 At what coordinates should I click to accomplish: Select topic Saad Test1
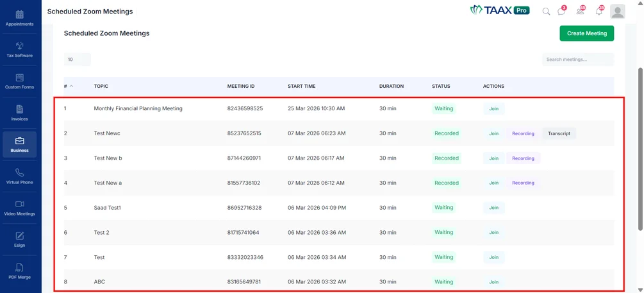click(107, 208)
